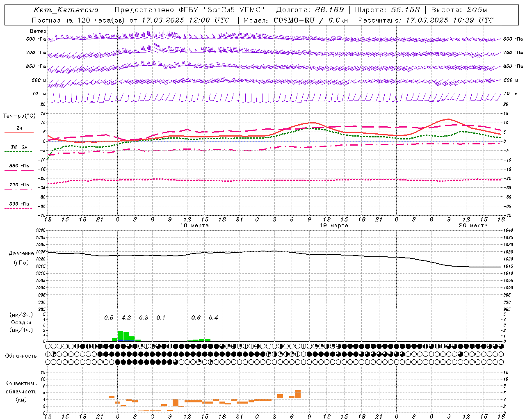Click the cloudiness label 'Облачность'
The width and height of the screenshot is (525, 420).
pyautogui.click(x=21, y=356)
